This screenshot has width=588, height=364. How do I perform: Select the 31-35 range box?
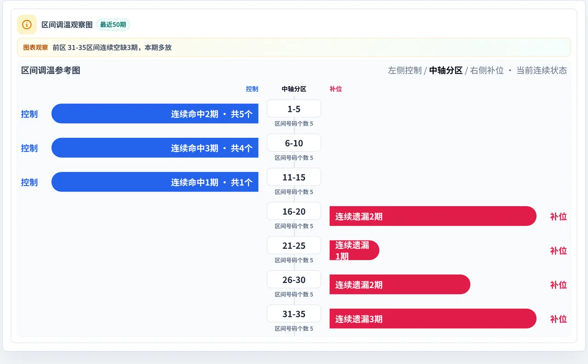point(294,314)
